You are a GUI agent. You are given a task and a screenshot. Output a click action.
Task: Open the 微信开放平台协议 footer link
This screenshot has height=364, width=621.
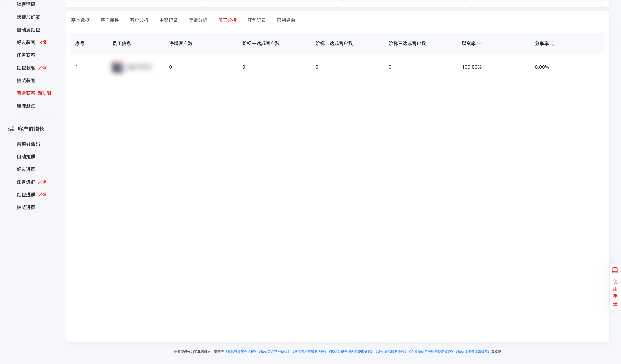241,352
